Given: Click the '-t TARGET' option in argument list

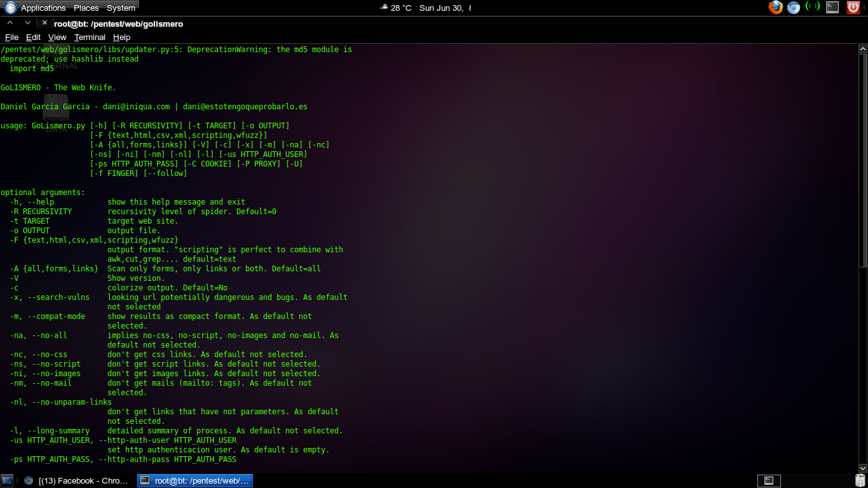Looking at the screenshot, I should coord(29,221).
